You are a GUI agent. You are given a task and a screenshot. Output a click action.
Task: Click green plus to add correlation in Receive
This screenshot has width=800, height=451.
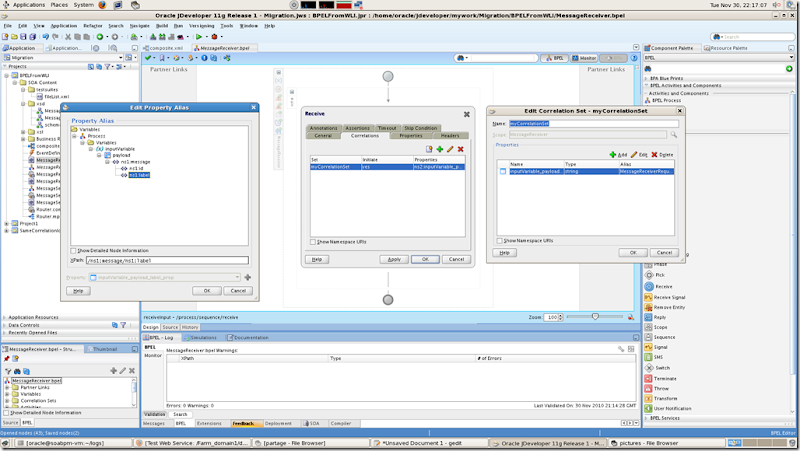[x=440, y=149]
